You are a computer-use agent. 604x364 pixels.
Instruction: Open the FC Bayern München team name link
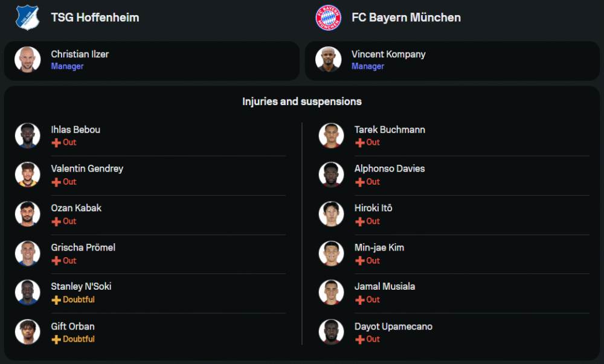tap(406, 18)
